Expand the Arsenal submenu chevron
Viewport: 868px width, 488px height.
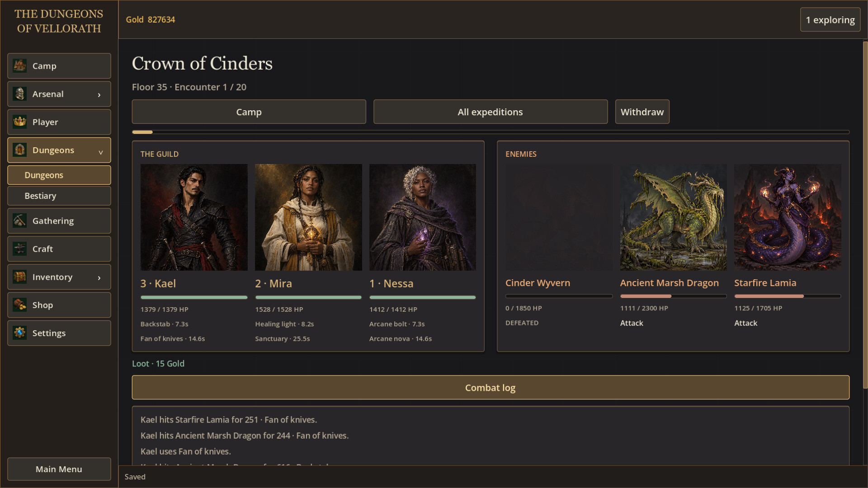99,94
